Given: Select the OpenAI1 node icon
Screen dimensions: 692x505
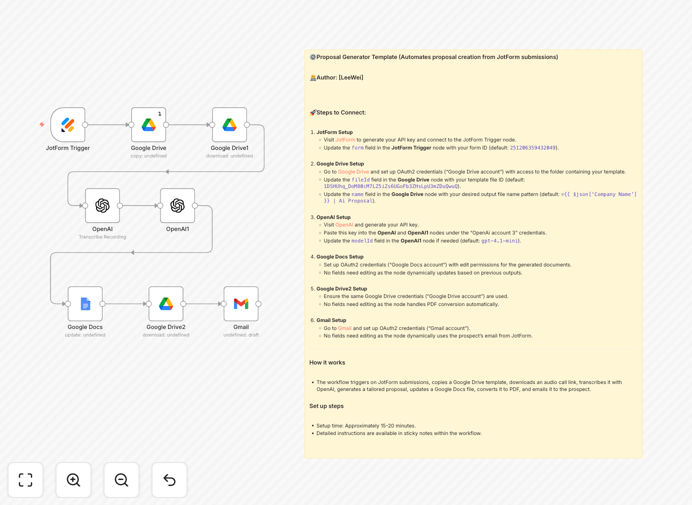Looking at the screenshot, I should click(x=177, y=206).
